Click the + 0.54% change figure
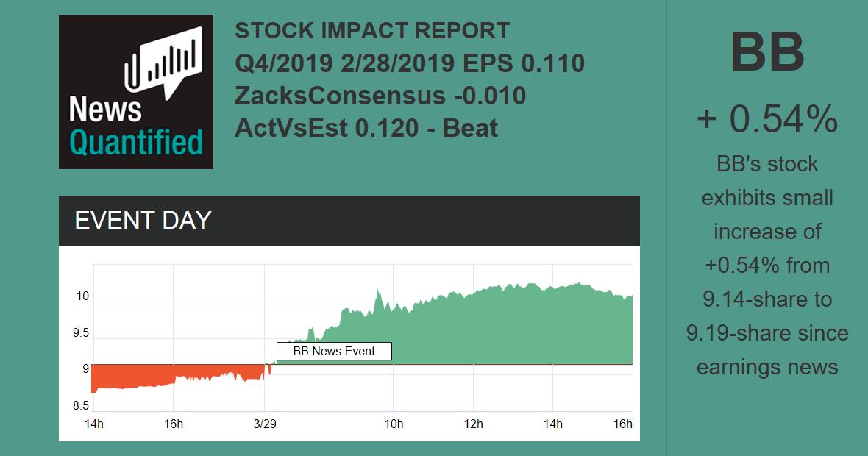This screenshot has height=456, width=868. (767, 118)
